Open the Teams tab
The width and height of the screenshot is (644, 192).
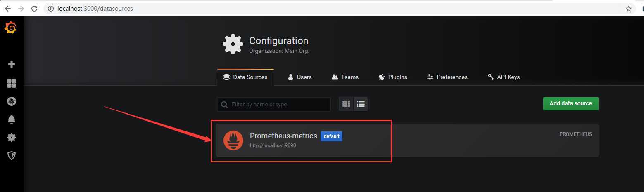pos(345,77)
